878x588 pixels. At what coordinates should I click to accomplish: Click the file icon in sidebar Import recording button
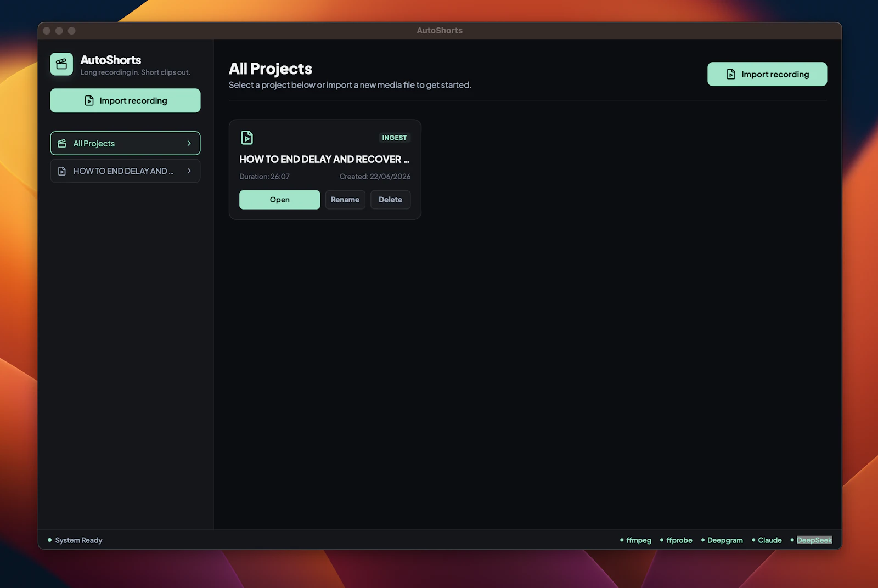coord(89,100)
